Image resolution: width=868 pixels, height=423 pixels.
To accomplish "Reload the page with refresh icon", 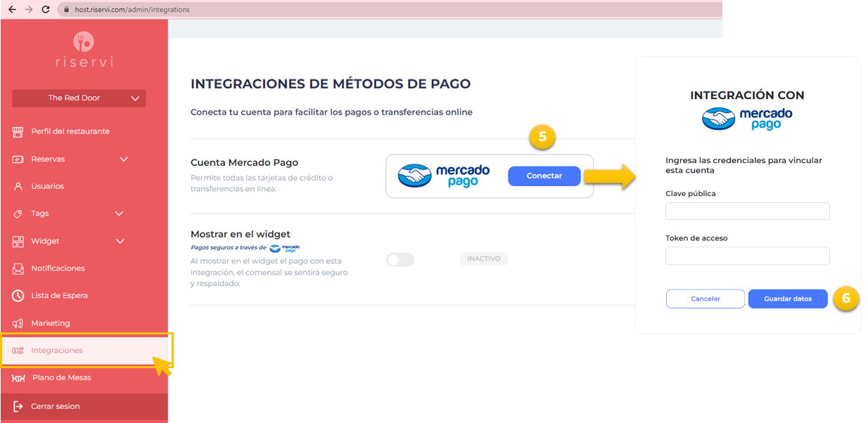I will [x=46, y=10].
